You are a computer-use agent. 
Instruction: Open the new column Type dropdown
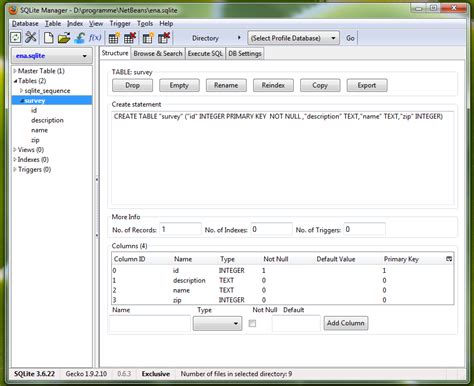click(217, 323)
